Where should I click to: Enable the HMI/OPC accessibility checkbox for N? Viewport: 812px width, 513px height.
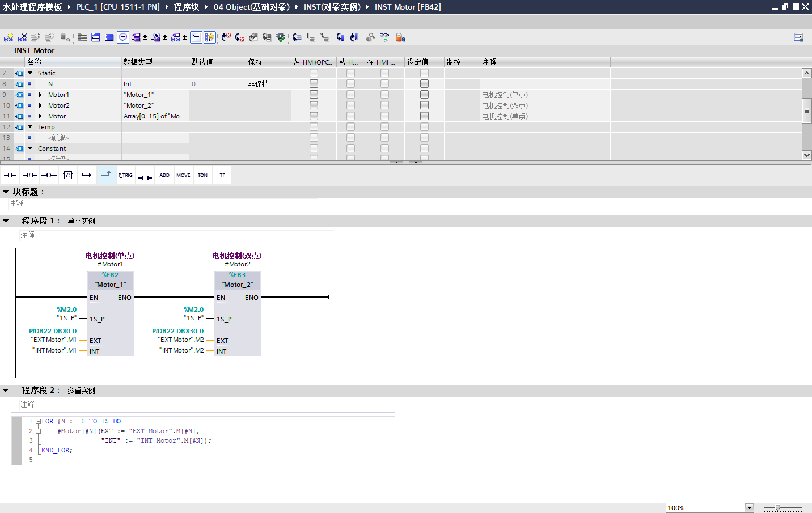[314, 83]
